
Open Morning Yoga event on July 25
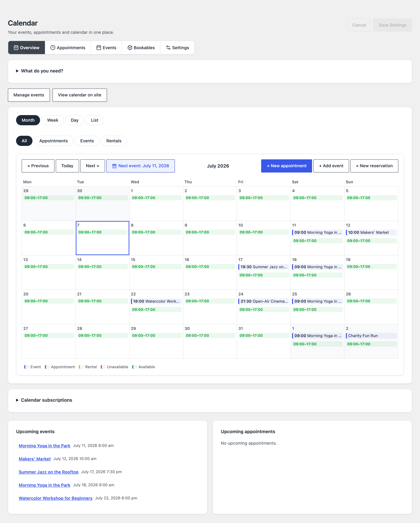317,301
